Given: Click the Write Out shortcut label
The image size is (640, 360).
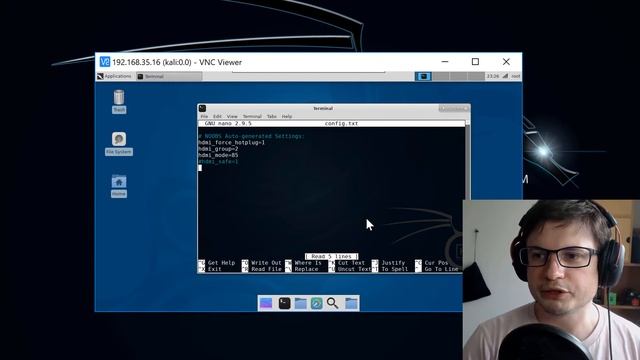Looking at the screenshot, I should click(x=267, y=263).
